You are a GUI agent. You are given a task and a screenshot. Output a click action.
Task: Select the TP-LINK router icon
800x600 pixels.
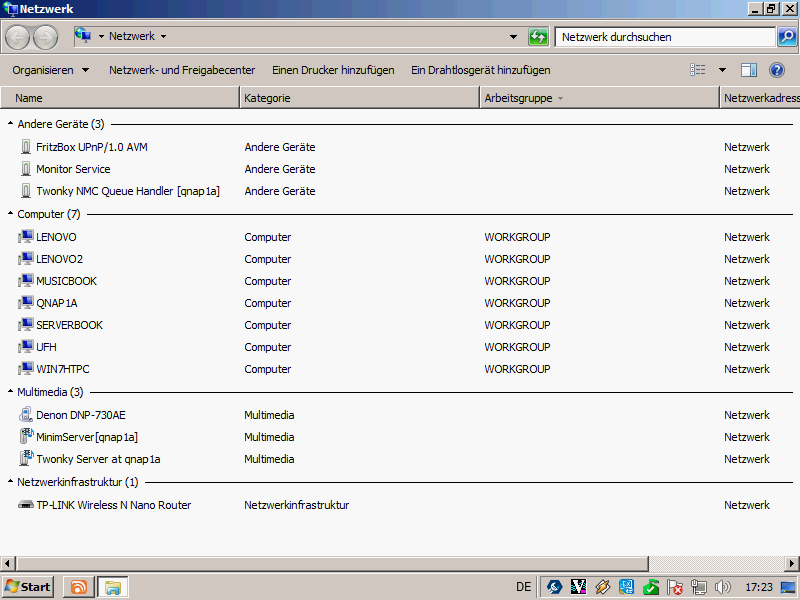[x=26, y=505]
